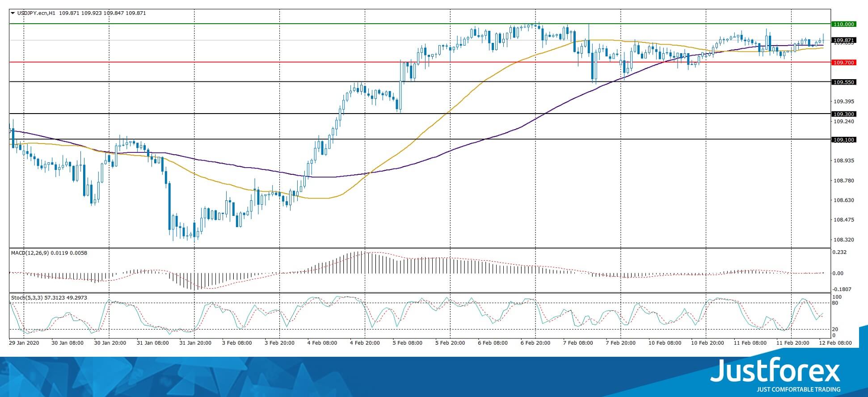Click the 109.923 high value in header

tap(91, 13)
